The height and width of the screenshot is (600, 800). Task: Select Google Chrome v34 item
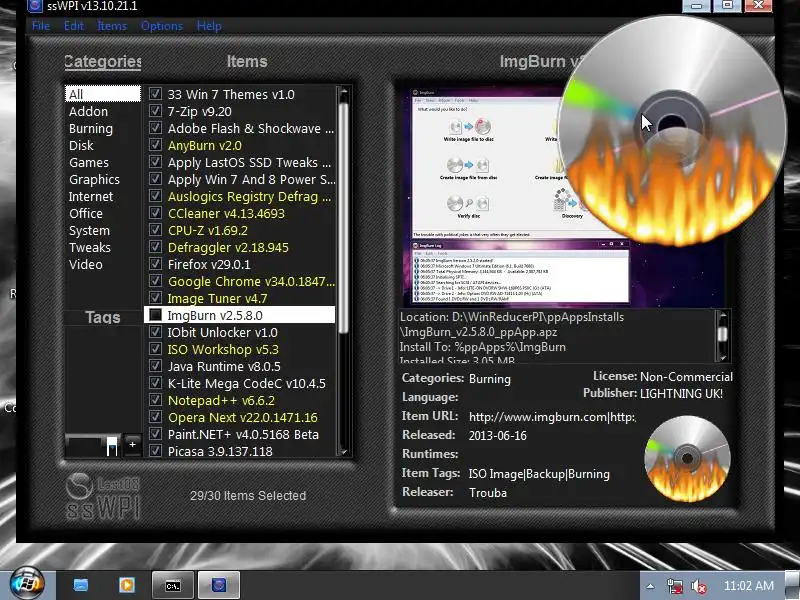pyautogui.click(x=251, y=282)
